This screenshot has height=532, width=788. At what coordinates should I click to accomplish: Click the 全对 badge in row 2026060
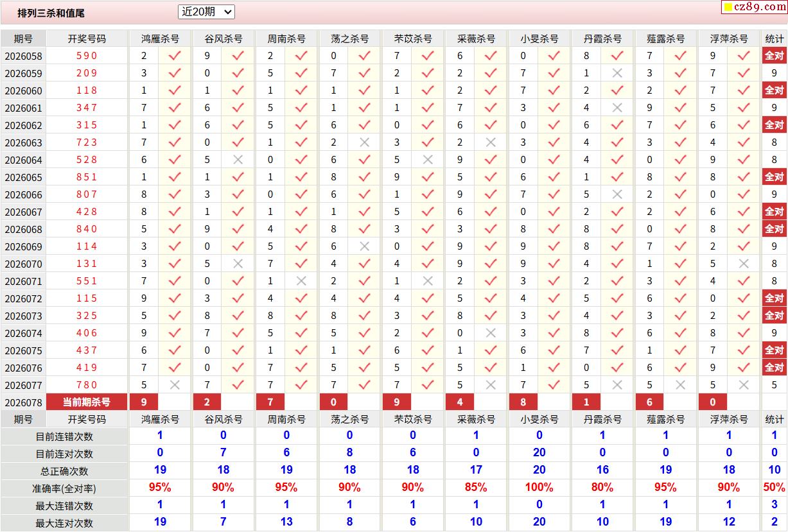(x=775, y=90)
